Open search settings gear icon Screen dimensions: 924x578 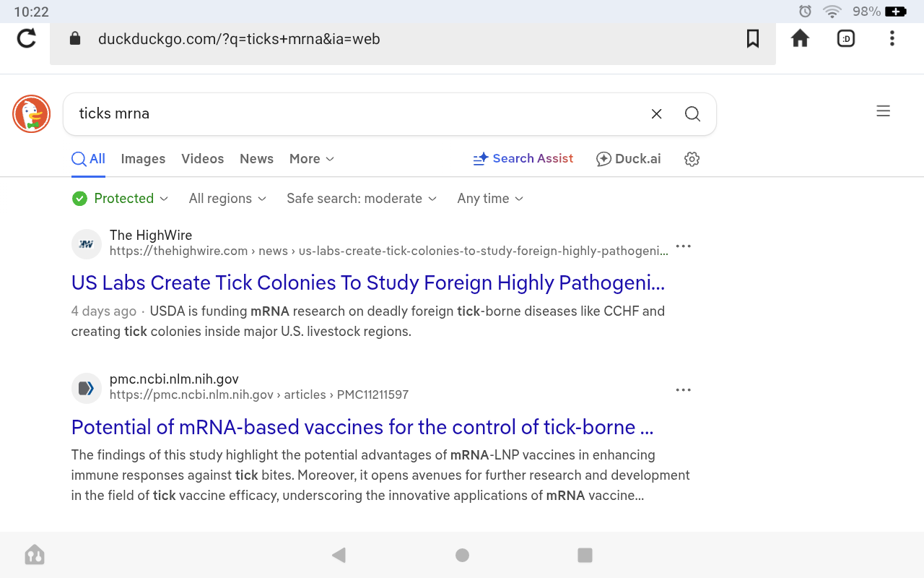point(692,159)
